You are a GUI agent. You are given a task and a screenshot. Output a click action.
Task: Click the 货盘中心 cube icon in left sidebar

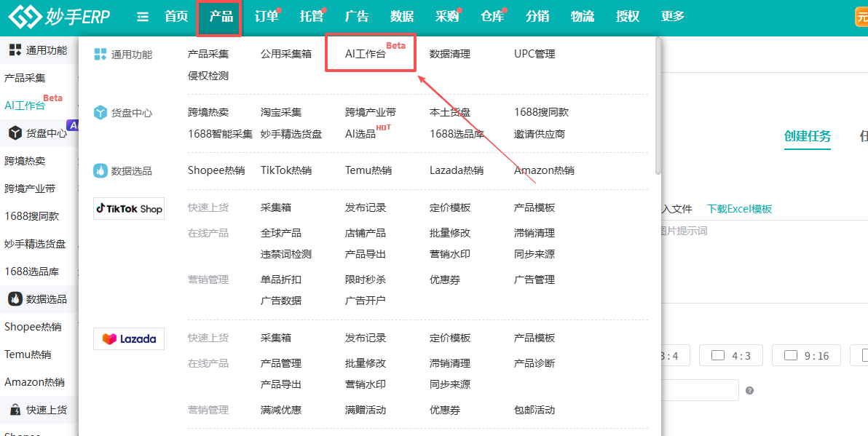pos(15,133)
